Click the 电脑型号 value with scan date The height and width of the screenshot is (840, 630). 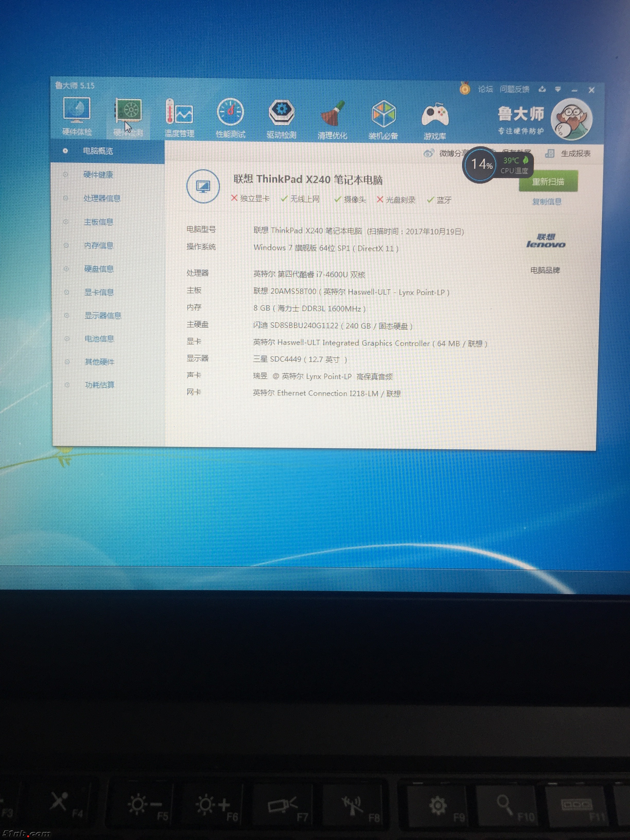[358, 231]
